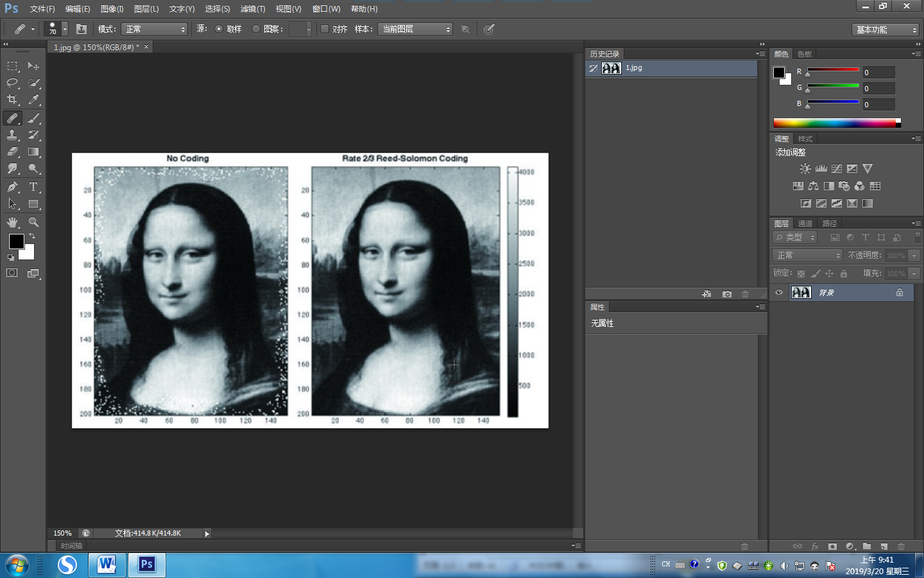Screen dimensions: 924x578
Task: Open the 滤镜(T) menu
Action: pyautogui.click(x=253, y=9)
